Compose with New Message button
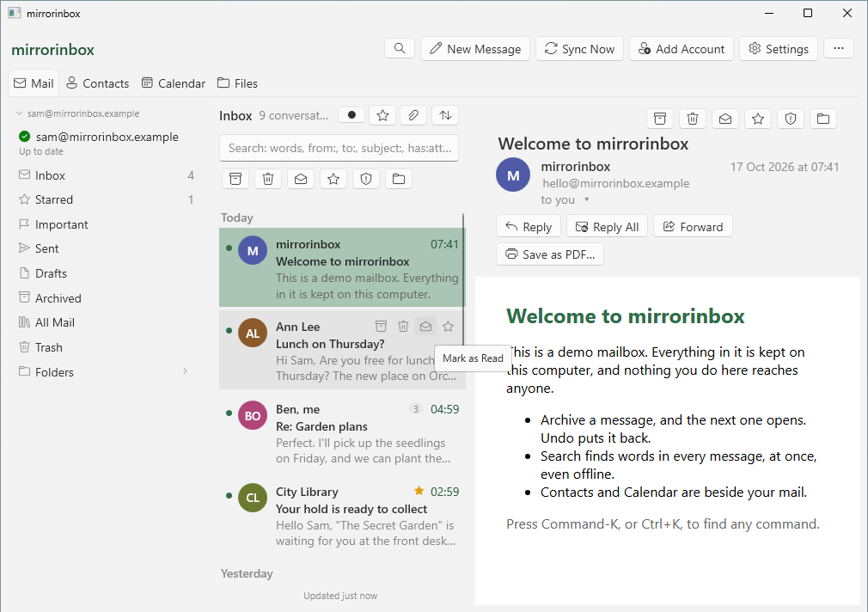 click(x=475, y=49)
